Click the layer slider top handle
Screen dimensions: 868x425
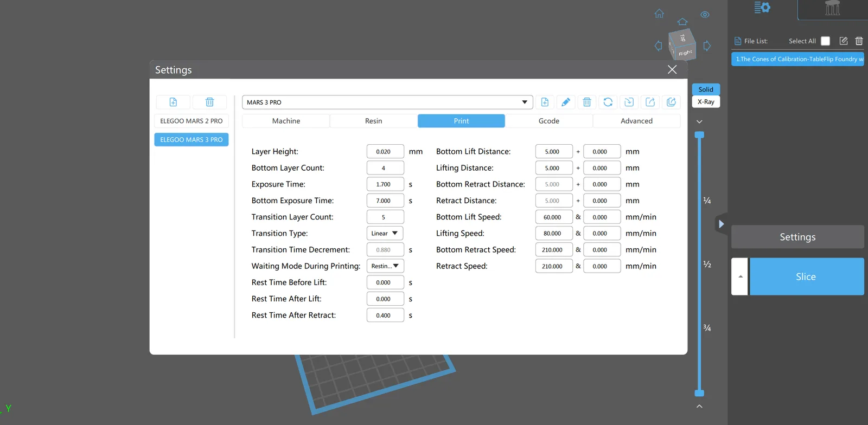pos(699,134)
